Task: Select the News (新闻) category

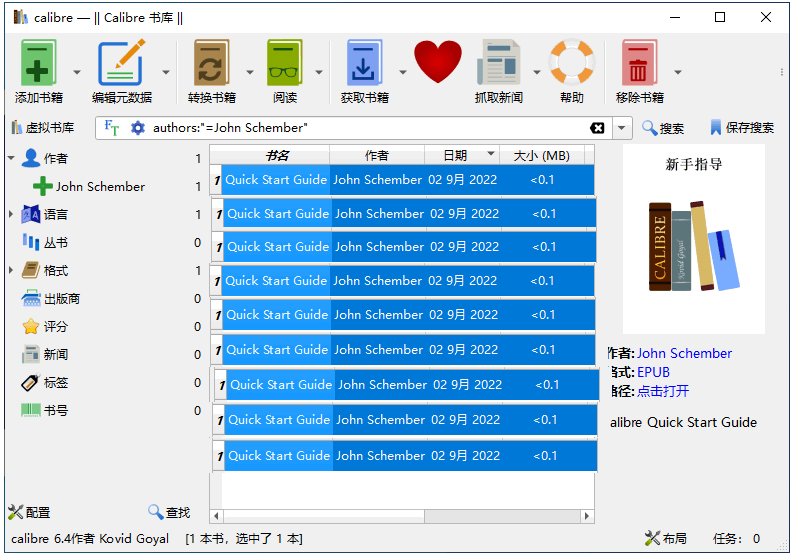Action: [56, 355]
